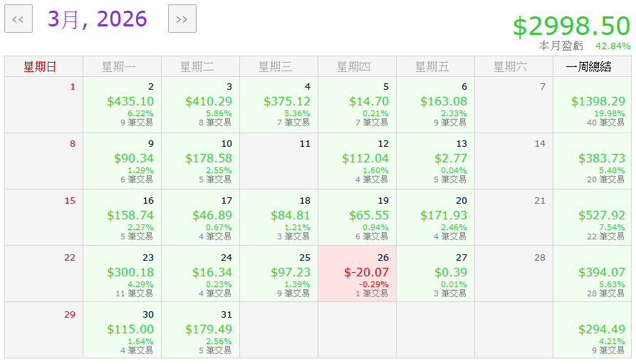The width and height of the screenshot is (636, 364).
Task: Click week five percentage 4.21%
Action: click(x=612, y=342)
